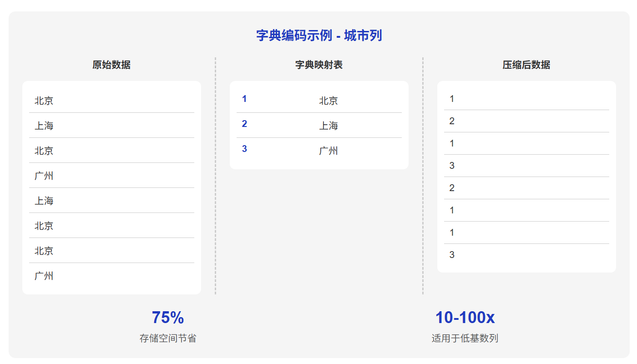Image resolution: width=637 pixels, height=364 pixels.
Task: Select last value 3 in 压缩后数据 list
Action: pos(526,255)
